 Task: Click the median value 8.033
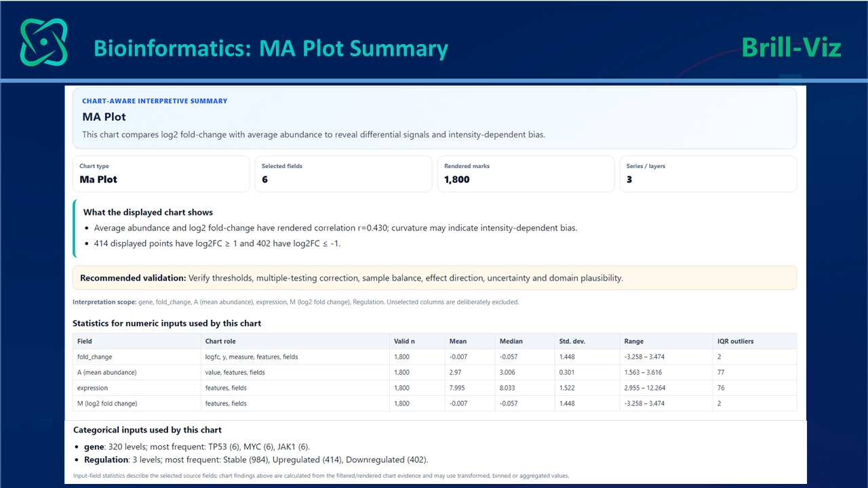tap(509, 388)
